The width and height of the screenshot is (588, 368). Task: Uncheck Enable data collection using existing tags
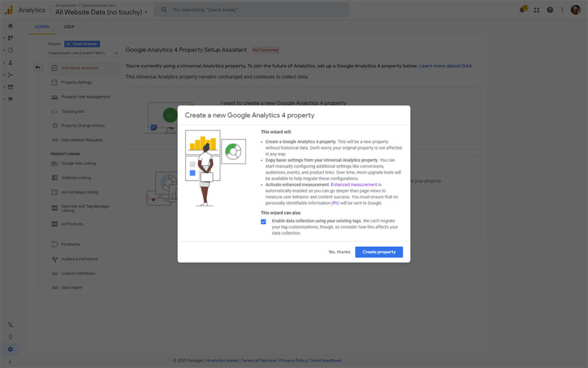pos(263,221)
